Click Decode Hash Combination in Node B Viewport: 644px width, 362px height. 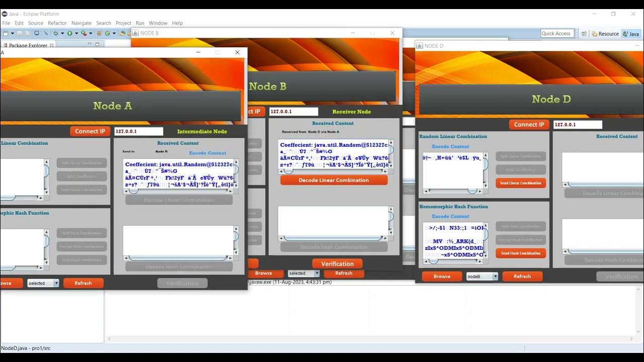pyautogui.click(x=334, y=247)
